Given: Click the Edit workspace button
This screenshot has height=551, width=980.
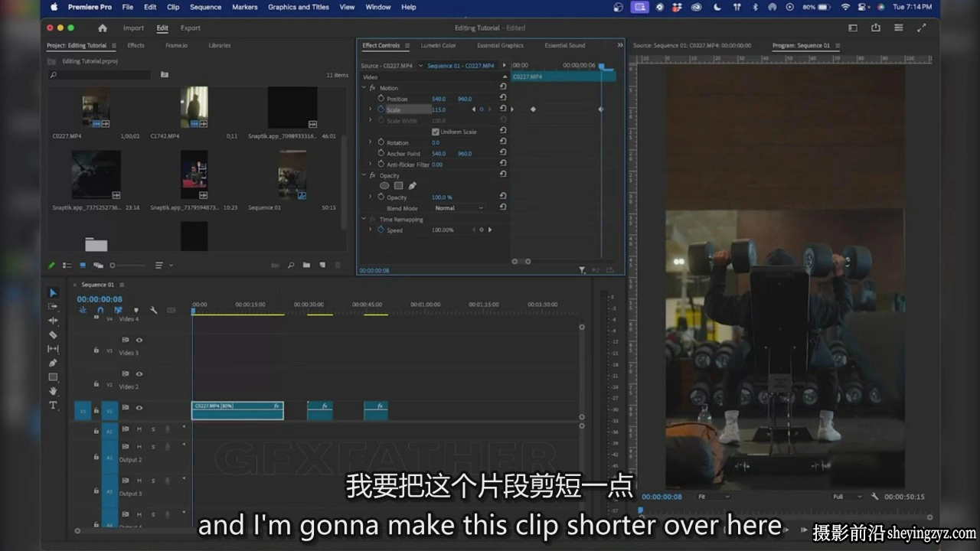Looking at the screenshot, I should (162, 28).
